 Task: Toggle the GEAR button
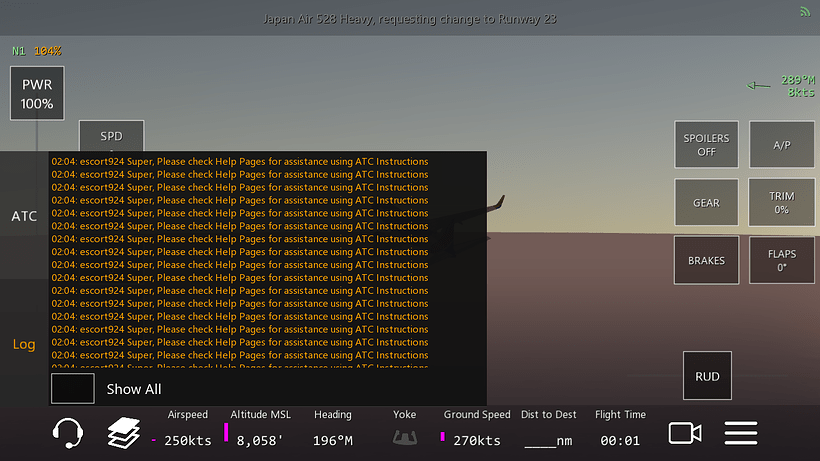coord(706,202)
